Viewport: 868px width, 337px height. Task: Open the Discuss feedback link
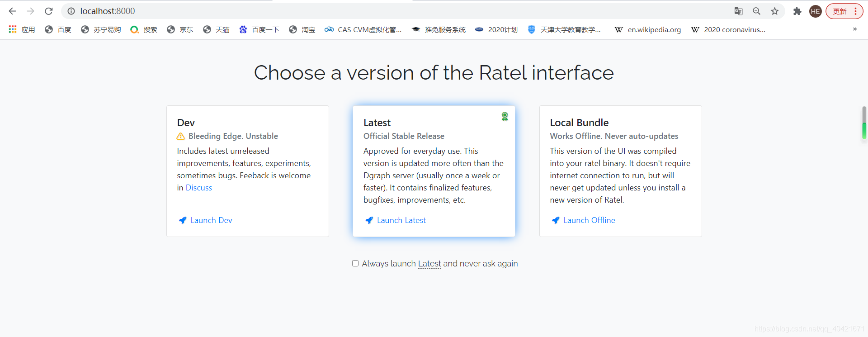point(198,188)
